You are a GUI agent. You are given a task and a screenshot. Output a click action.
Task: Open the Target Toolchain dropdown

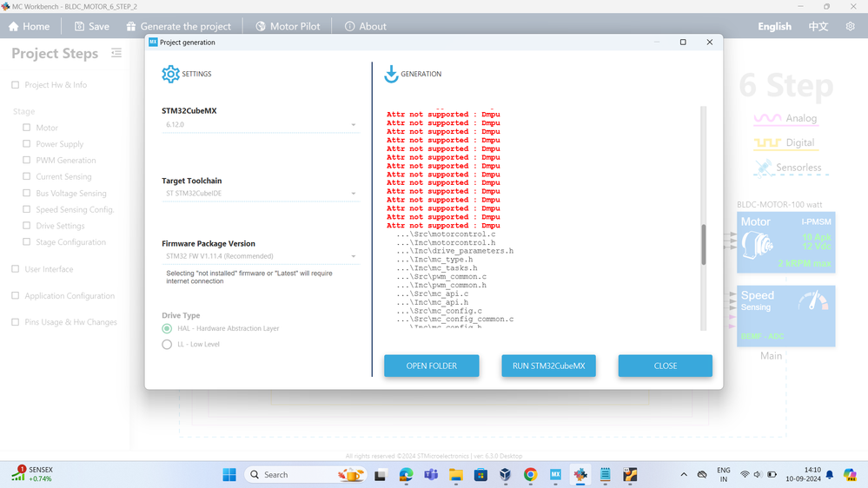[x=260, y=194]
